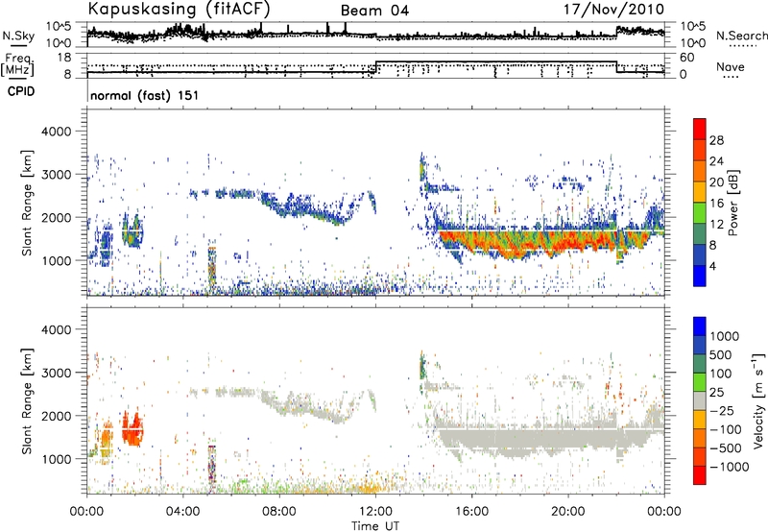The height and width of the screenshot is (532, 768).
Task: Click the blue top of the velocity colorbar
Action: (x=700, y=326)
